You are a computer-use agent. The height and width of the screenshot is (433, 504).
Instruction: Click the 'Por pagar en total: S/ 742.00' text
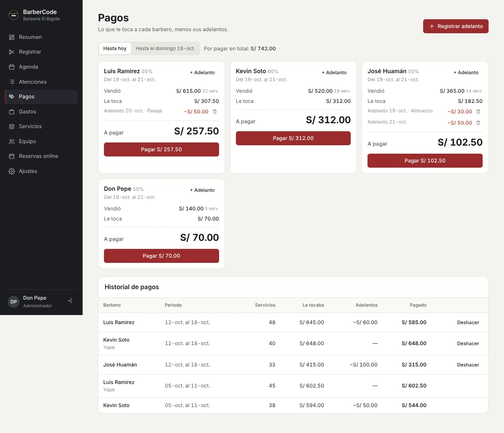pyautogui.click(x=240, y=49)
